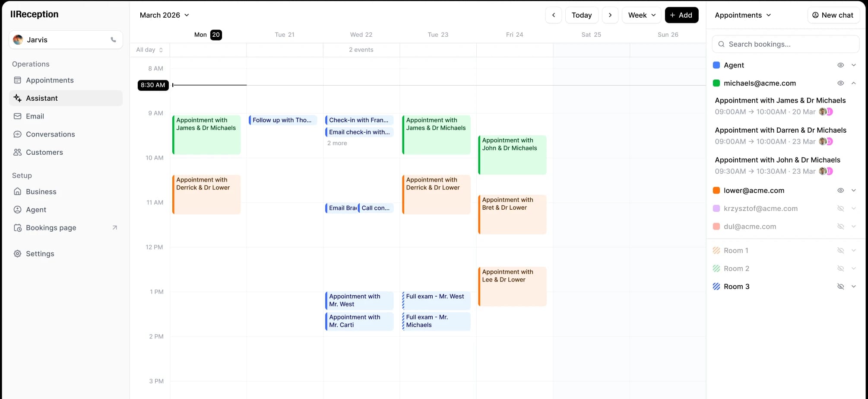Show krzysztof@acme.com's calendar
This screenshot has height=399, width=868.
tap(840, 208)
